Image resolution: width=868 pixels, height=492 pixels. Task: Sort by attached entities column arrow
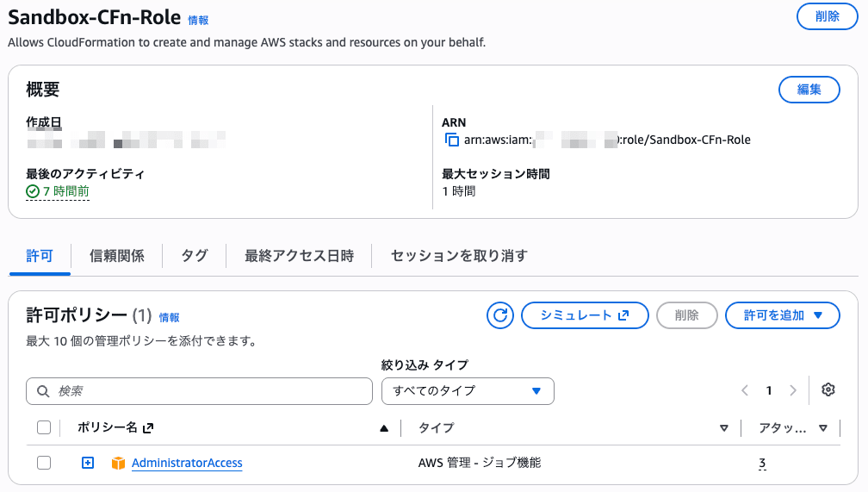pos(823,428)
